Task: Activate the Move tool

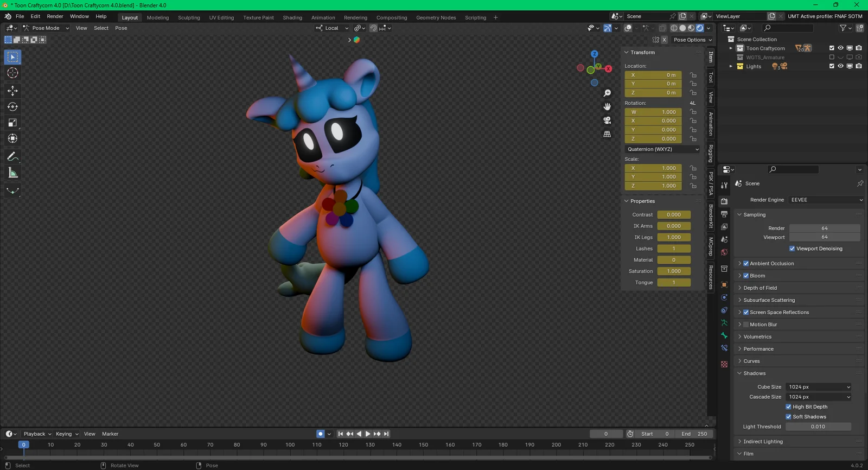Action: [x=12, y=91]
